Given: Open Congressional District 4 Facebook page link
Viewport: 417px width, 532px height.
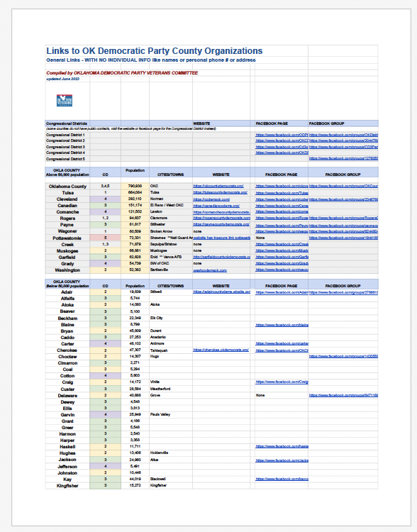Looking at the screenshot, I should click(282, 153).
